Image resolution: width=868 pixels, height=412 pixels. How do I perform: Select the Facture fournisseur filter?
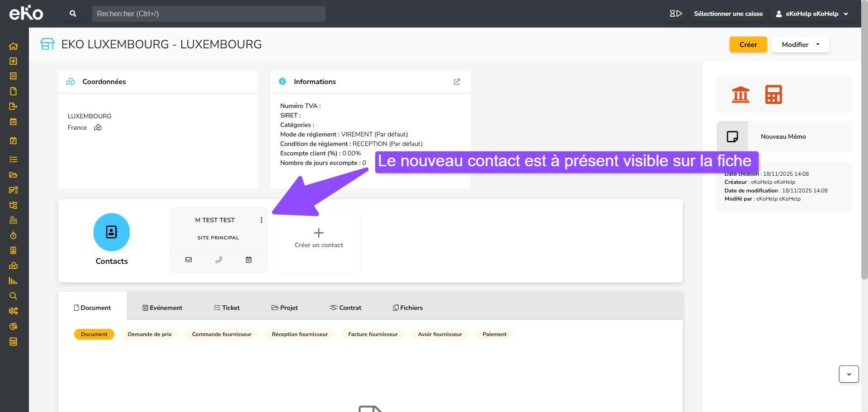[373, 334]
